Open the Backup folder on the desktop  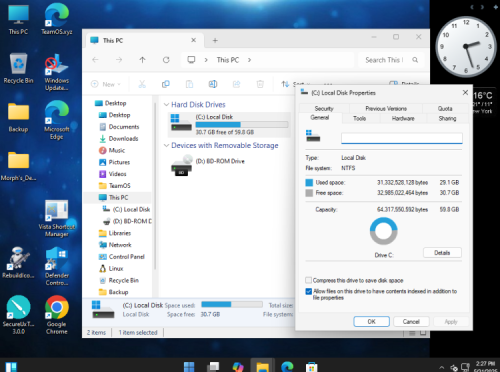[x=18, y=117]
